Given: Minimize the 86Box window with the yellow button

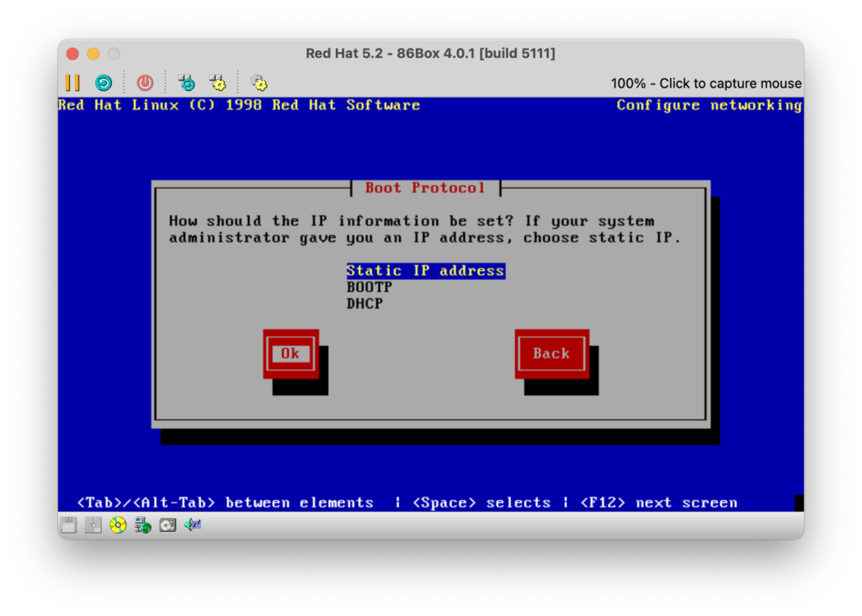Looking at the screenshot, I should tap(93, 54).
